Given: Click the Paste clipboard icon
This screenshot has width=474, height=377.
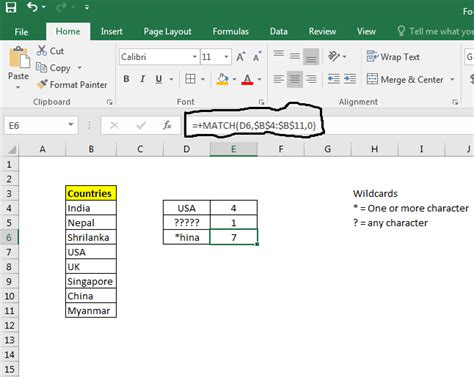Looking at the screenshot, I should coord(19,58).
